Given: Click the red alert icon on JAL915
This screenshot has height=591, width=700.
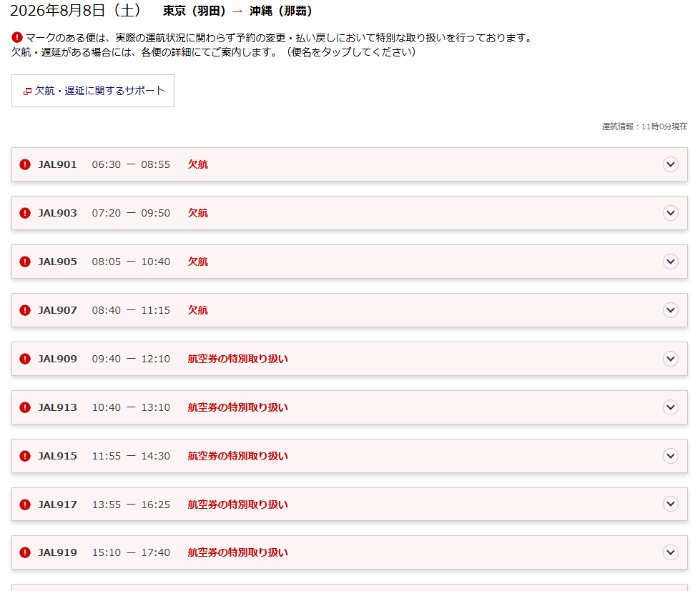Looking at the screenshot, I should [25, 457].
